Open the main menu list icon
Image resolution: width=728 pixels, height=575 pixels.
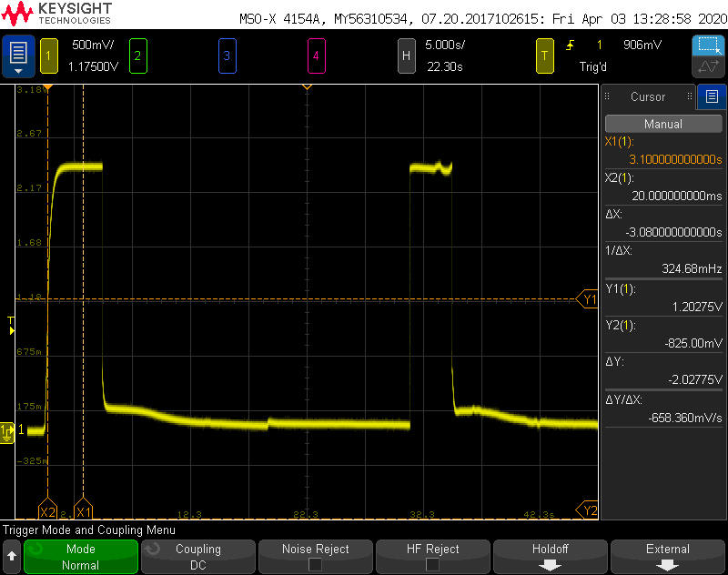pos(18,56)
